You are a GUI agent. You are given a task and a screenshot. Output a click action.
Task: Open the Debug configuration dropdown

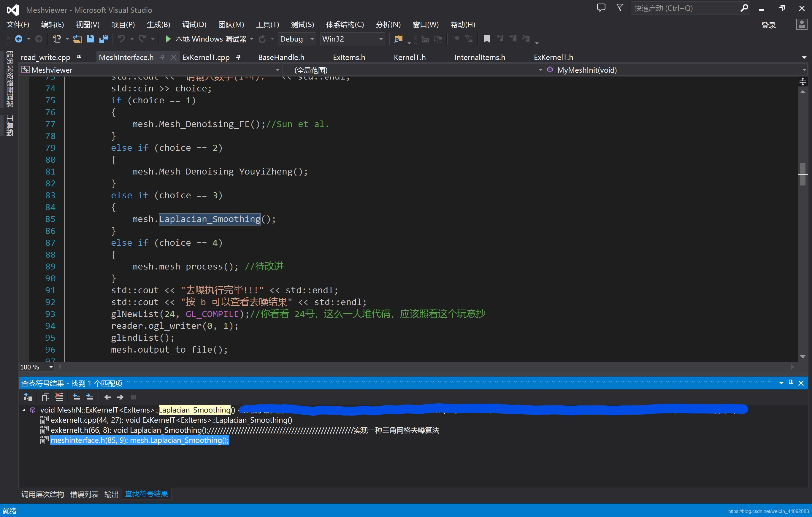click(x=297, y=39)
